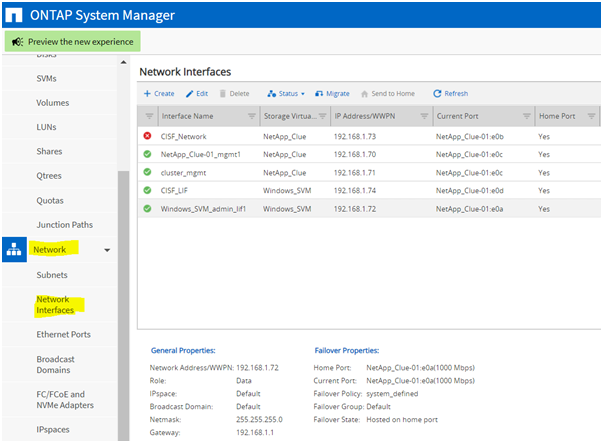Open the Interface Name column filter
The width and height of the screenshot is (603, 443).
pyautogui.click(x=252, y=116)
